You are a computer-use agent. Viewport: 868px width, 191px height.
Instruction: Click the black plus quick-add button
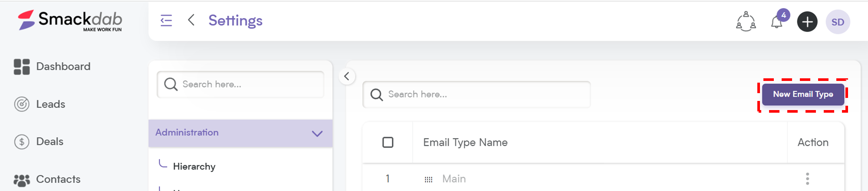pos(807,22)
